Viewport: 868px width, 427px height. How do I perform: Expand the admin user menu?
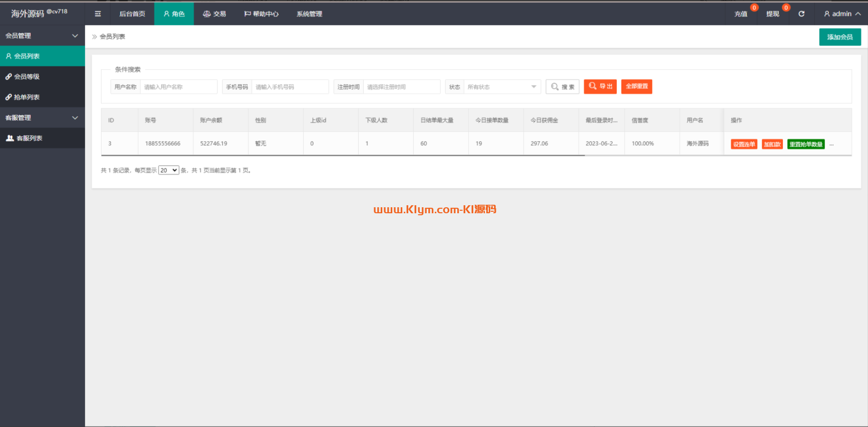click(842, 14)
